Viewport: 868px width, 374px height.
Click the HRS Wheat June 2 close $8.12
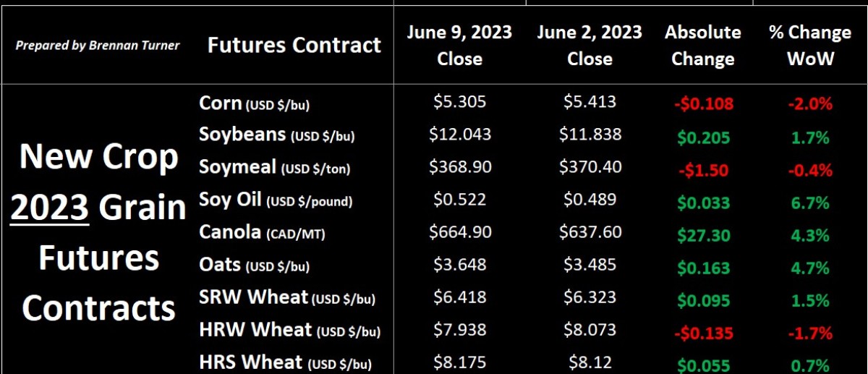[x=590, y=362]
